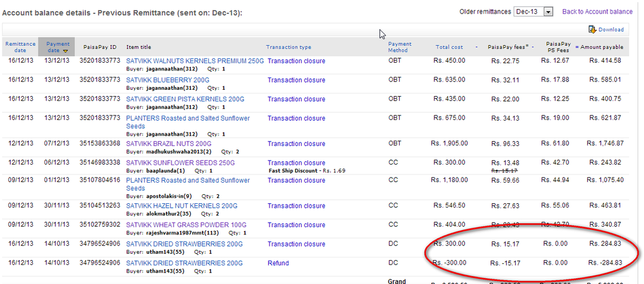Click PaisaPay fees column header
644x284 pixels.
(x=507, y=47)
